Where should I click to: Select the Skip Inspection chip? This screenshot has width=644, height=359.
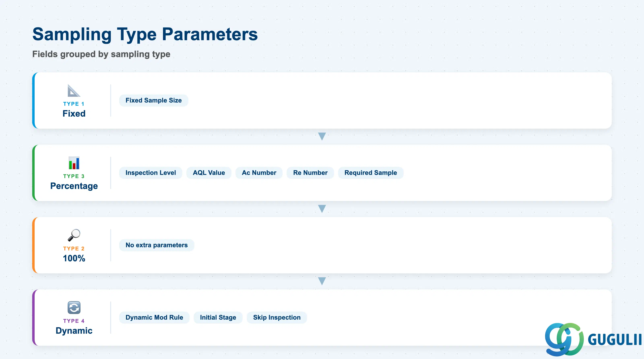[x=277, y=318]
